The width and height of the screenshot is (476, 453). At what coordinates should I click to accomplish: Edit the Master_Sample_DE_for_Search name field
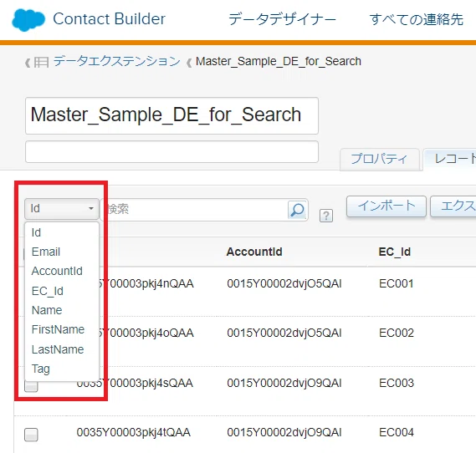tap(171, 115)
